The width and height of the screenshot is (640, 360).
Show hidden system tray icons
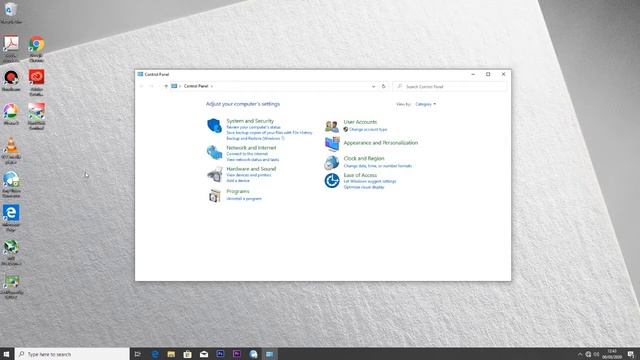580,354
